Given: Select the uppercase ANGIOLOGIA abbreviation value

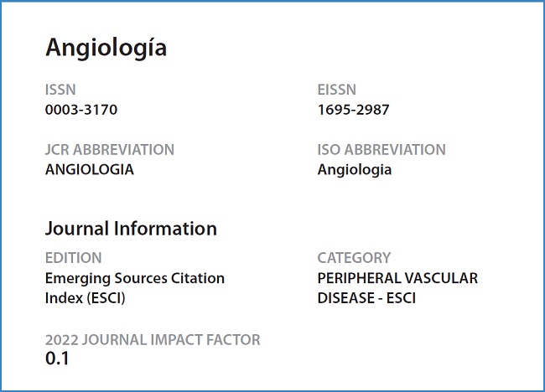Looking at the screenshot, I should [x=89, y=170].
